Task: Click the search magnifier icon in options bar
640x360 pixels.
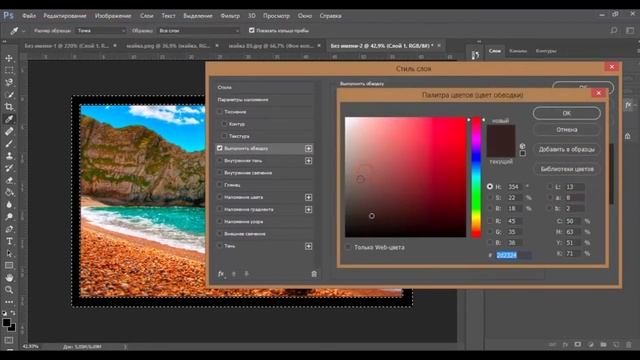Action: click(x=613, y=31)
